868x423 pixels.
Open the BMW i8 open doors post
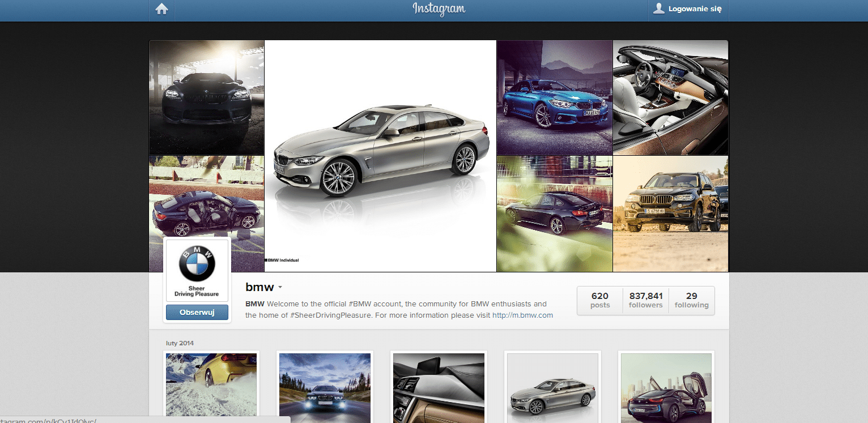click(x=666, y=388)
